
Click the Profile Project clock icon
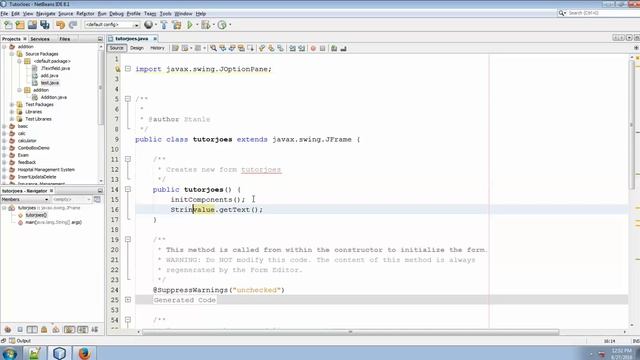point(222,25)
